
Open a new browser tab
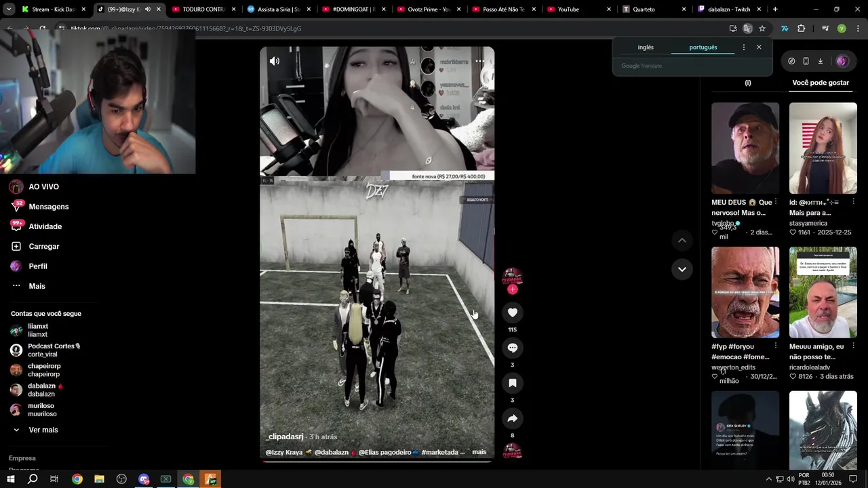775,9
